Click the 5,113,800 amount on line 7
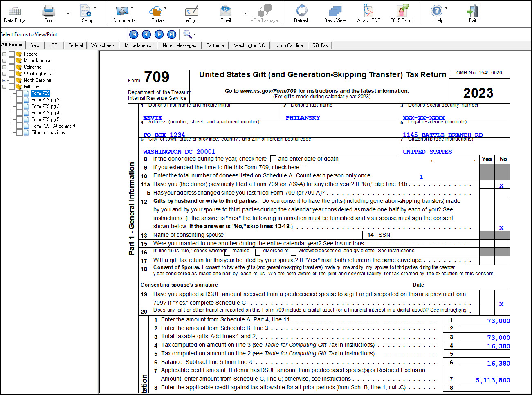Screen dimensions: 532x395 (493, 380)
